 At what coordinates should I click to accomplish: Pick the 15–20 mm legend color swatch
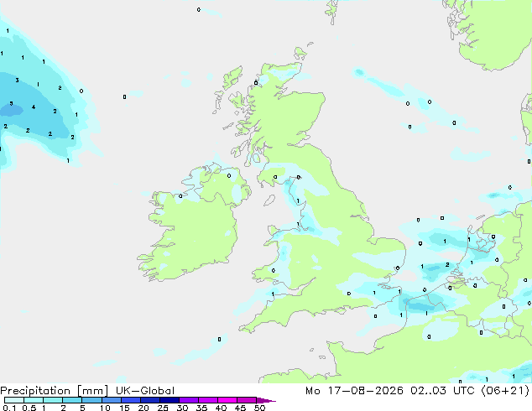(x=131, y=400)
